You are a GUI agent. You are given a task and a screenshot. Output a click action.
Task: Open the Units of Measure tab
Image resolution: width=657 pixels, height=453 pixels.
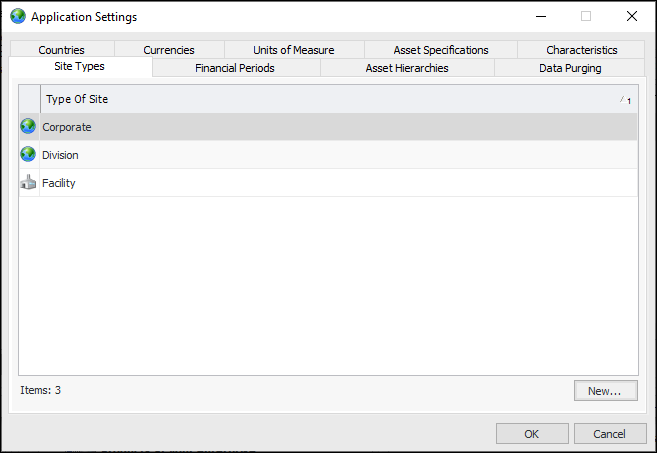click(294, 50)
